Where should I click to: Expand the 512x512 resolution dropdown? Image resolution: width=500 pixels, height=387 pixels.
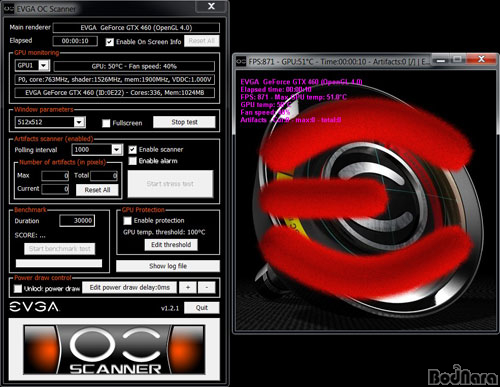pyautogui.click(x=79, y=122)
